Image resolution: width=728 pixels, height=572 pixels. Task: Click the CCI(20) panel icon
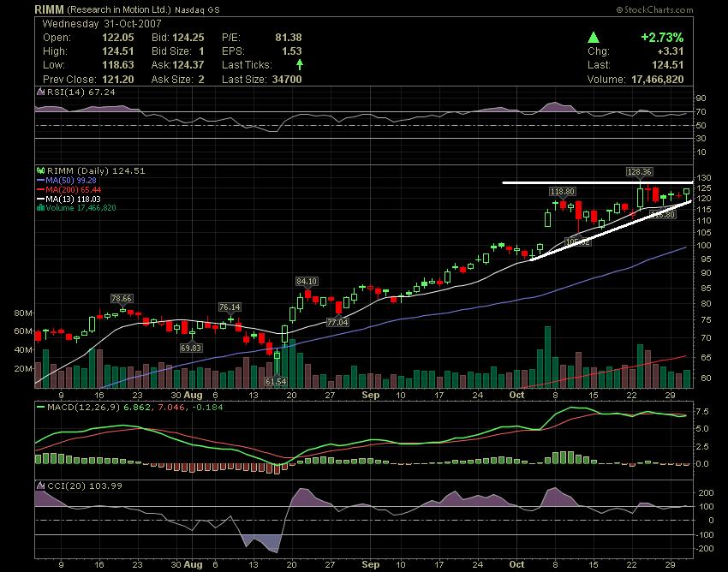click(41, 486)
